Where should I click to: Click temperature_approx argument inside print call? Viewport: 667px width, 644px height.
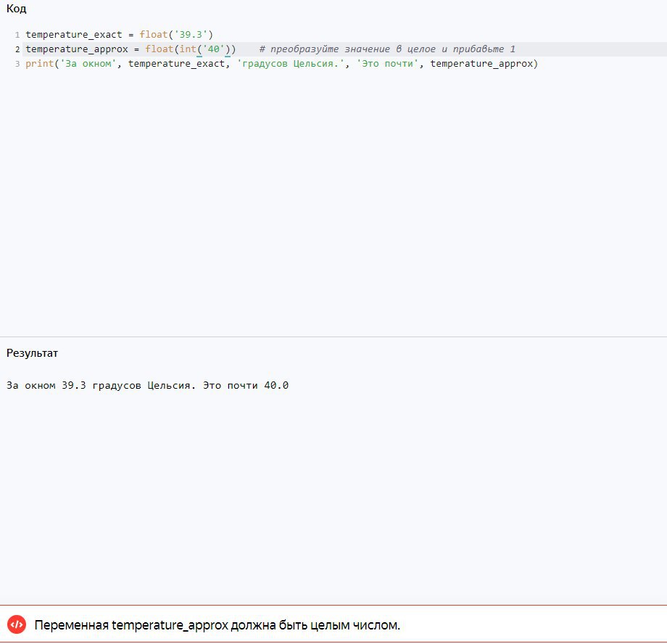coord(481,64)
